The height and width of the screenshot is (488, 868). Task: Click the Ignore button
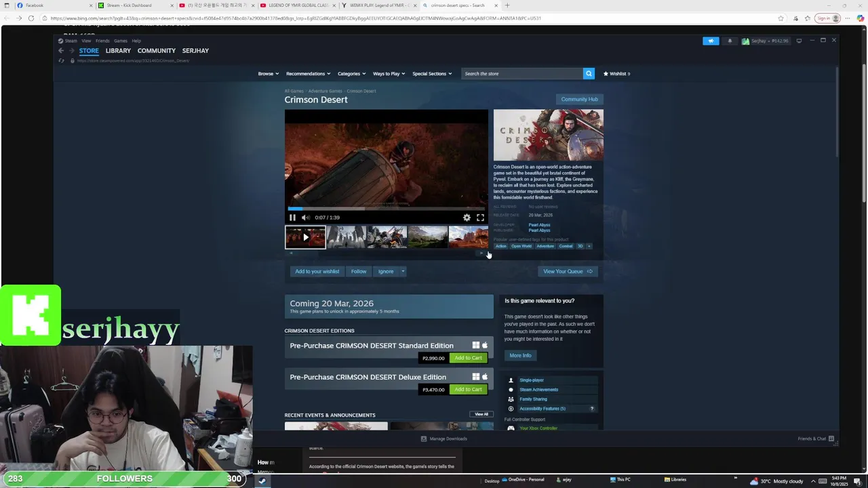386,271
